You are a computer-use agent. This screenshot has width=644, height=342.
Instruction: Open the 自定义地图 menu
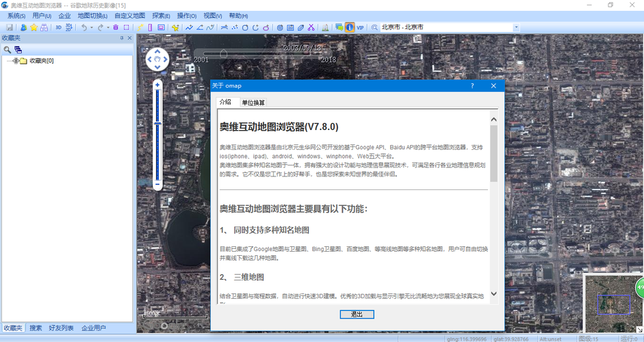click(130, 16)
